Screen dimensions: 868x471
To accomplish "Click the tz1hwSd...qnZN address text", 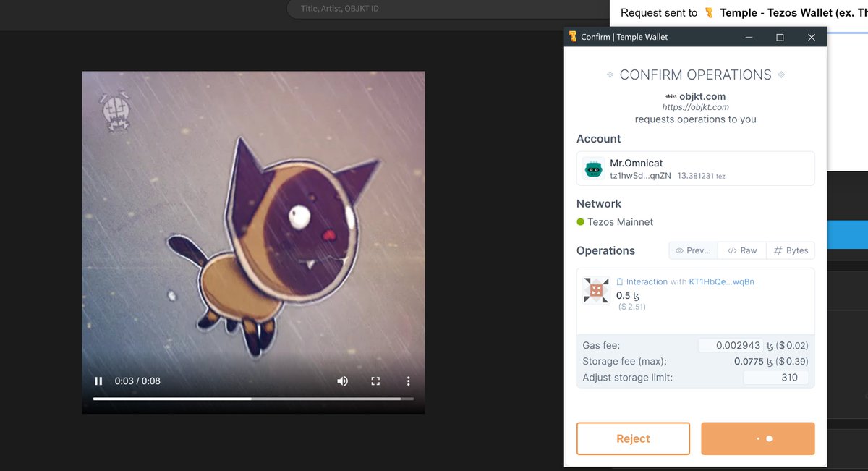I will [x=640, y=176].
